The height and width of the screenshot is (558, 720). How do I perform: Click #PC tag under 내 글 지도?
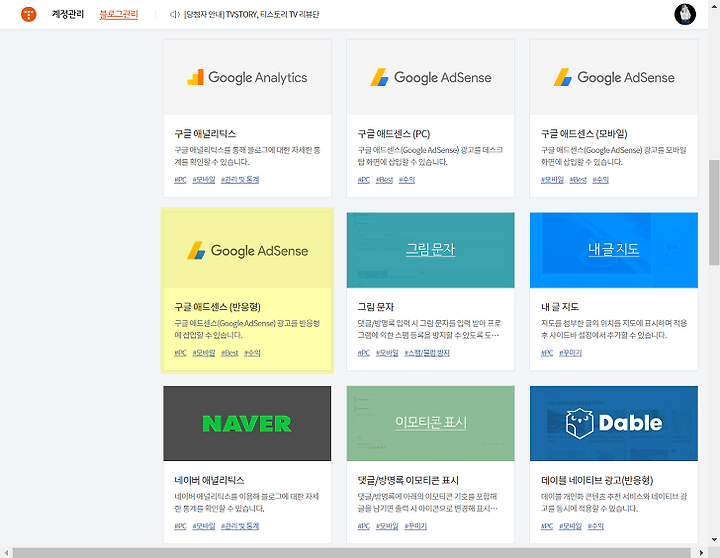click(547, 353)
